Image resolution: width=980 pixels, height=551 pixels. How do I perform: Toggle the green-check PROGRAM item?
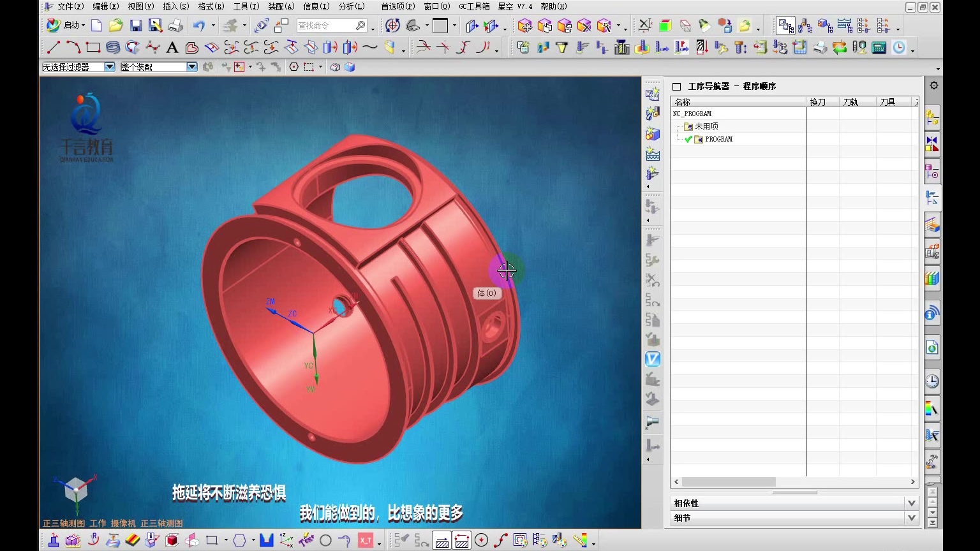718,139
